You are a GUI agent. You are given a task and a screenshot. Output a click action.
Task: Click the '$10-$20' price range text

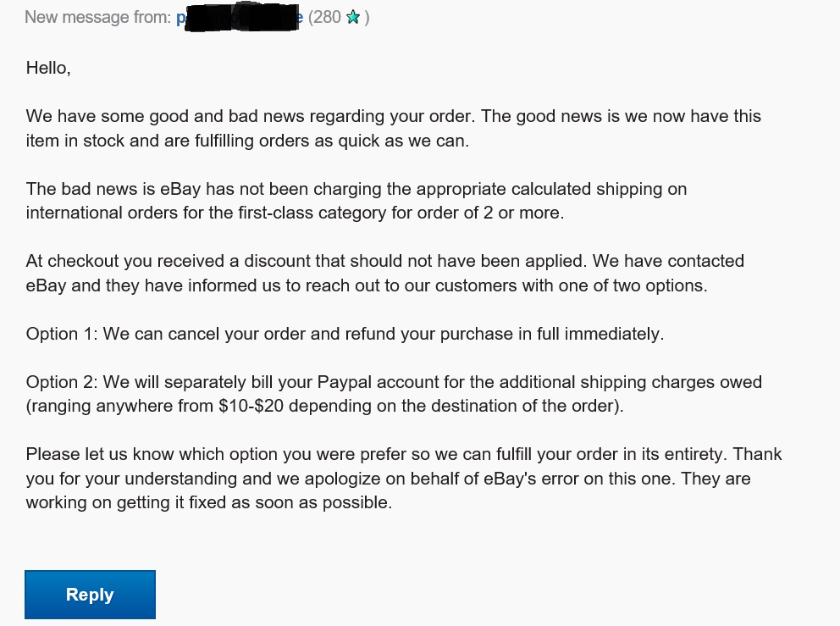(x=251, y=406)
